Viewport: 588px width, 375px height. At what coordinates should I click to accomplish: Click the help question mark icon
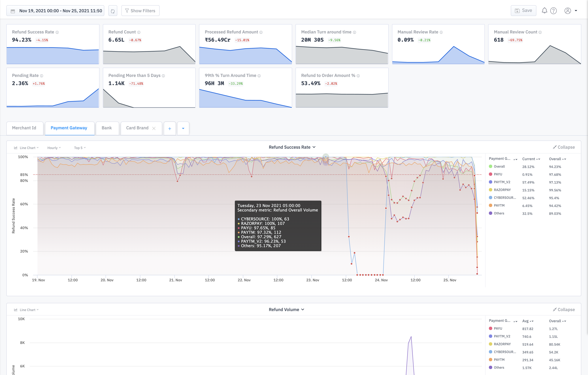click(x=553, y=11)
